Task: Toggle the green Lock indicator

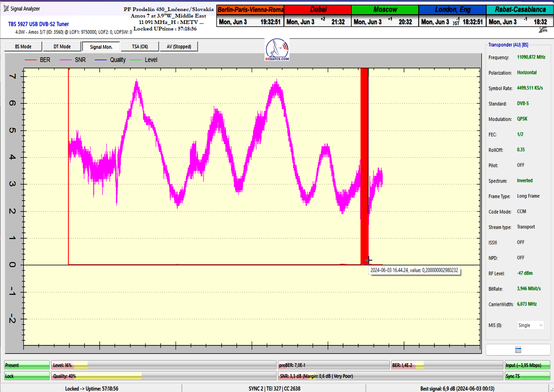Action: (26, 376)
